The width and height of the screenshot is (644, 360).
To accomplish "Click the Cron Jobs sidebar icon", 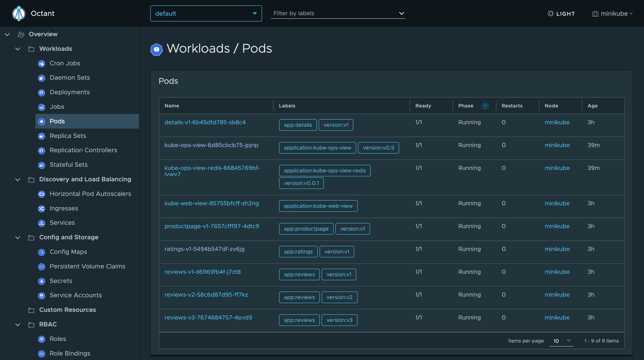I will 42,64.
